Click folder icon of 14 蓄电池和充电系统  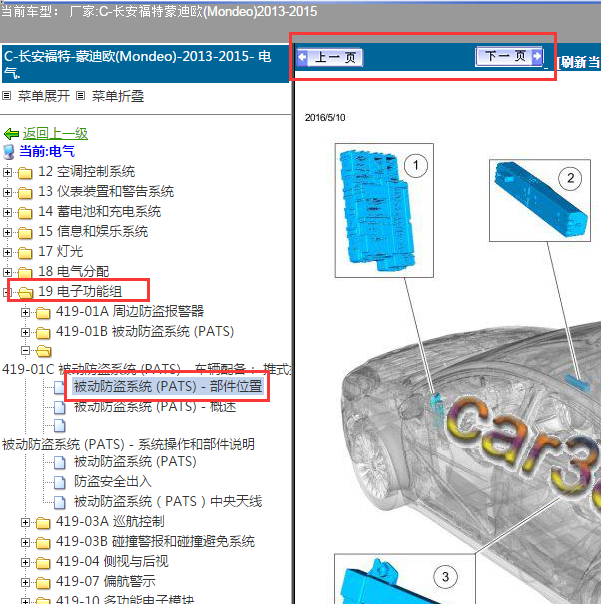(25, 213)
